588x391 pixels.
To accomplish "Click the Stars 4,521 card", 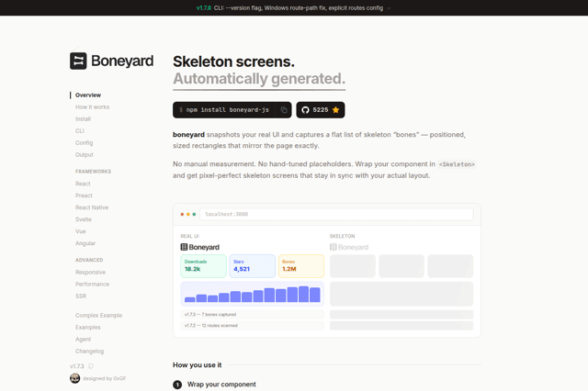I will 253,266.
